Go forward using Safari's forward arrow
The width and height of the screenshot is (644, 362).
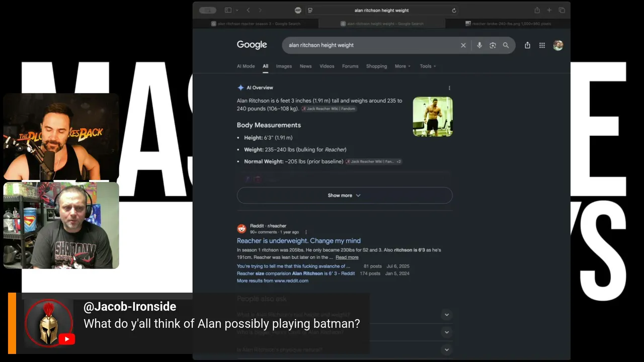tap(260, 10)
